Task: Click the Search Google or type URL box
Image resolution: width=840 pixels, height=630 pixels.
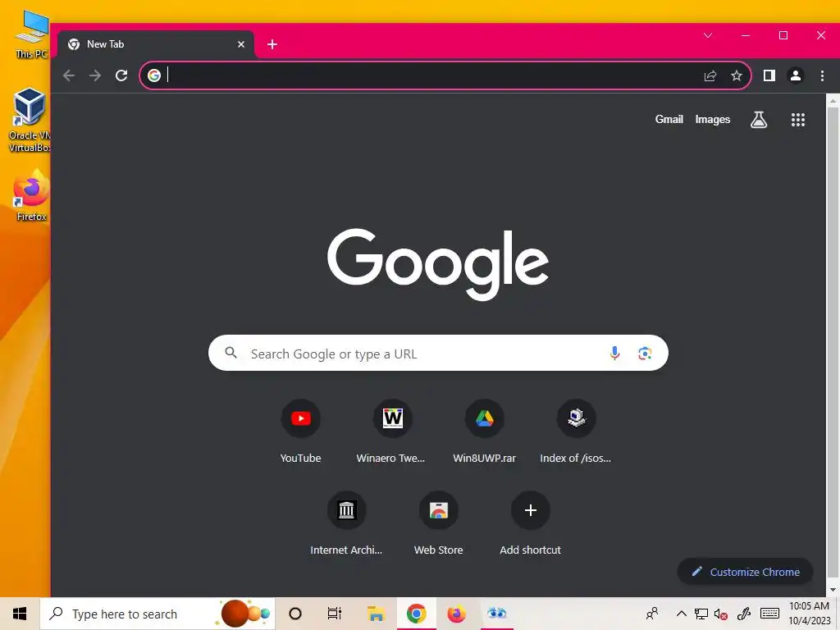Action: point(438,353)
